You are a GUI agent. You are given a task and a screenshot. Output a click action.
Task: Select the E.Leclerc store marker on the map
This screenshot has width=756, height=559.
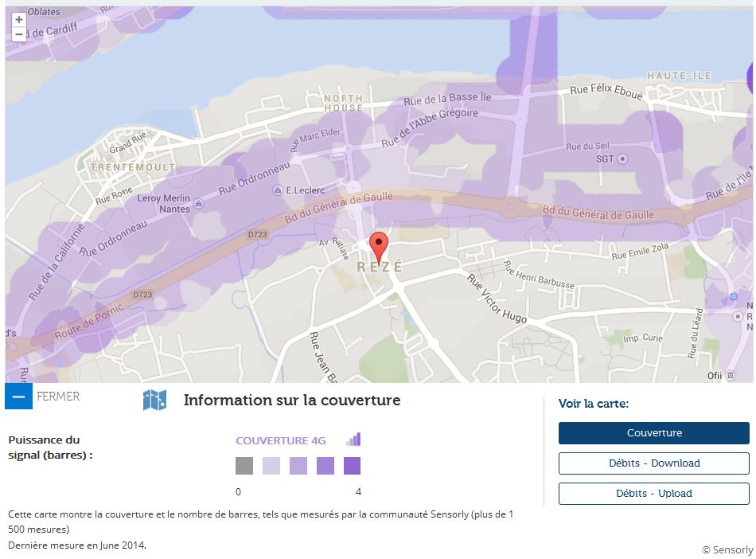click(x=277, y=190)
